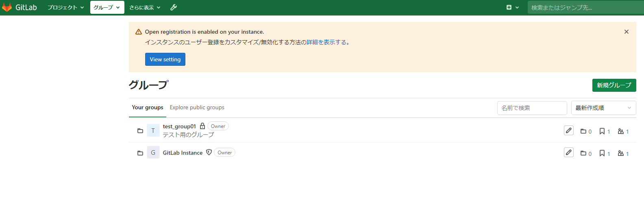Click the T avatar of test_group01
Screen dimensions: 644x201
point(153,130)
